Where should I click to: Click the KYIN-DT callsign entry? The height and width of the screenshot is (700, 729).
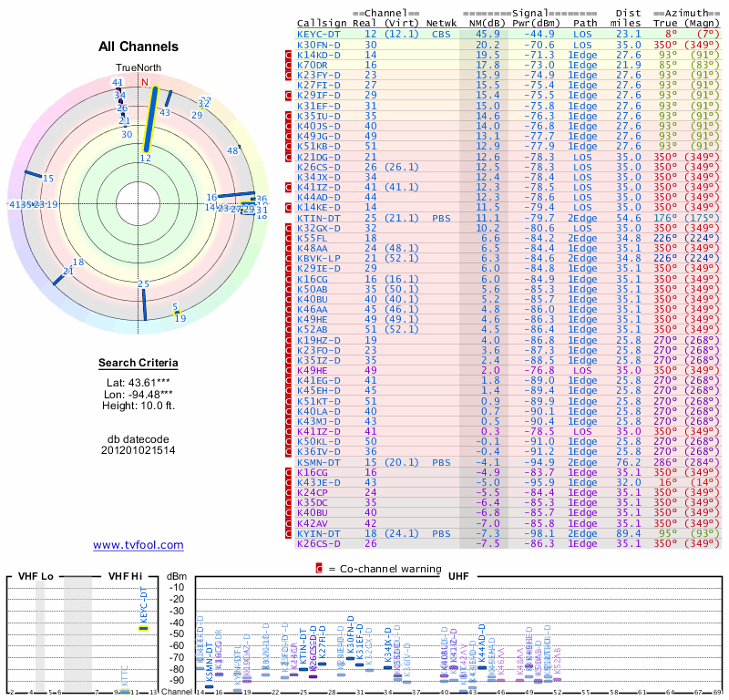(319, 534)
